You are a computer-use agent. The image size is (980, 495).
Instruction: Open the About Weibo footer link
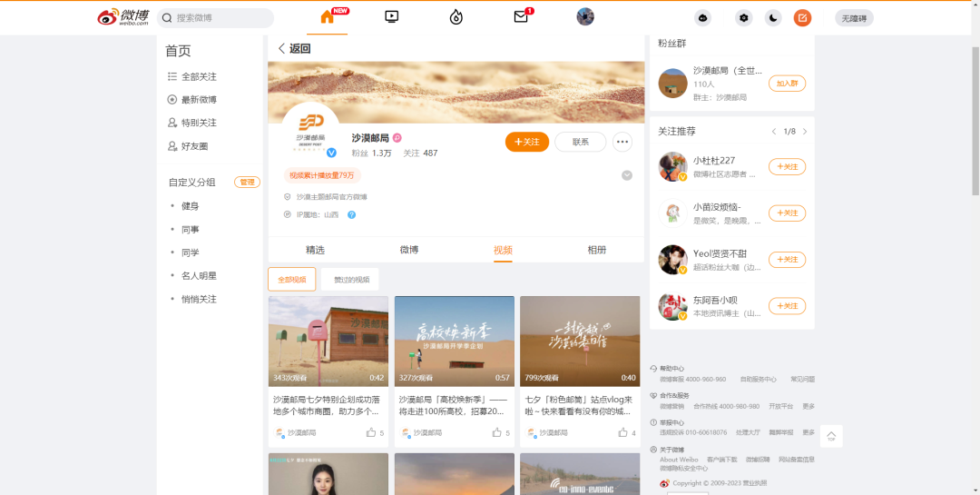pyautogui.click(x=679, y=460)
